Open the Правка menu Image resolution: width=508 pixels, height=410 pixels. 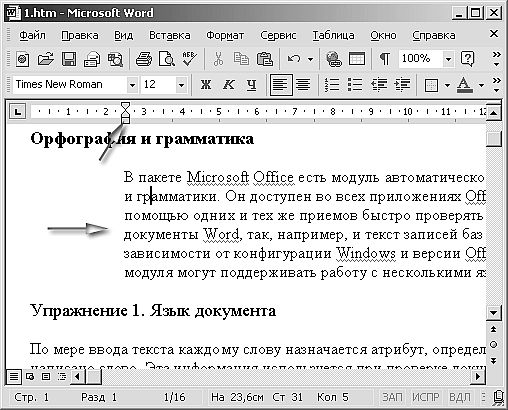click(x=80, y=35)
